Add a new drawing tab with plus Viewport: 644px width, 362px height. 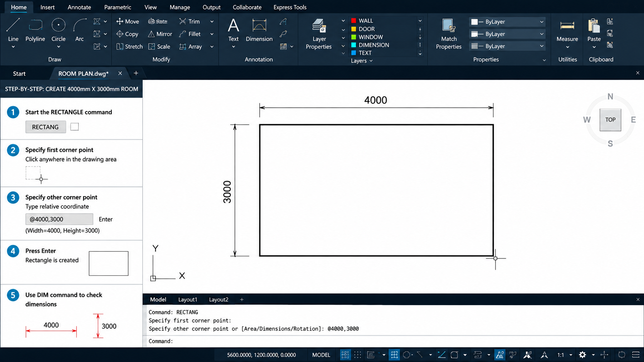point(136,73)
